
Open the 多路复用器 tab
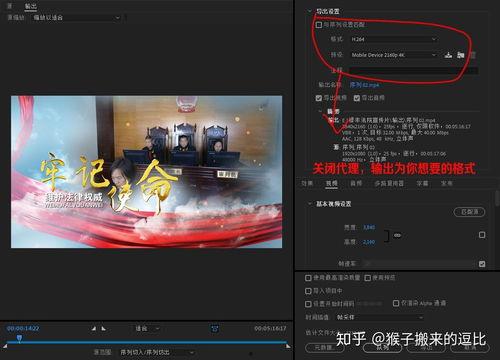[389, 183]
